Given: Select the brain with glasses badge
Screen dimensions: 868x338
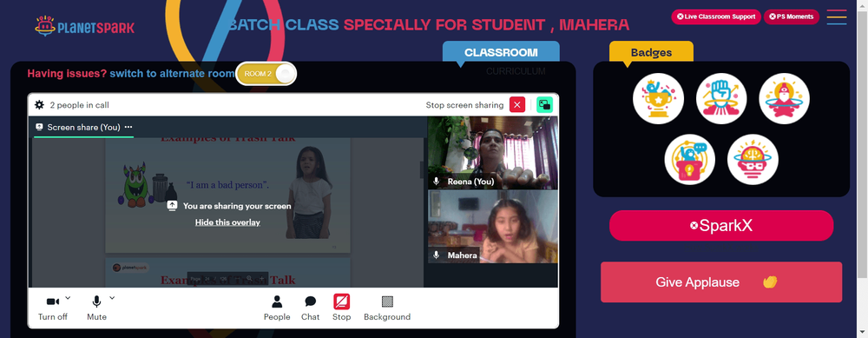Looking at the screenshot, I should [x=753, y=160].
